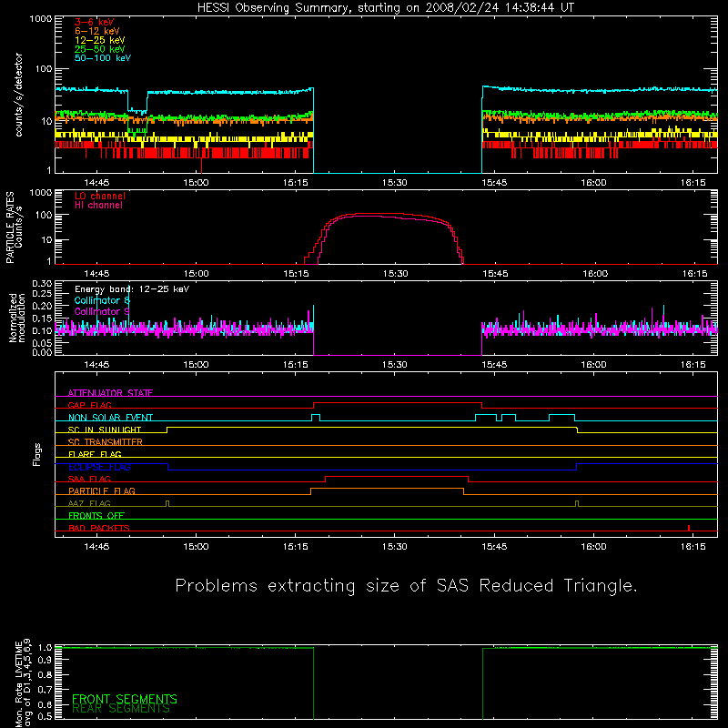The image size is (728, 728).
Task: Pick the cyan 50-100 keV legend label
Action: [102, 58]
